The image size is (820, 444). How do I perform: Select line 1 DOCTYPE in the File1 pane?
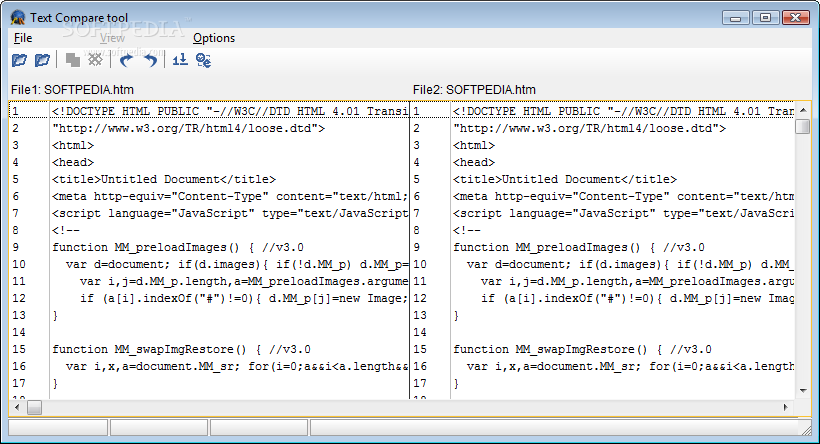(x=230, y=111)
